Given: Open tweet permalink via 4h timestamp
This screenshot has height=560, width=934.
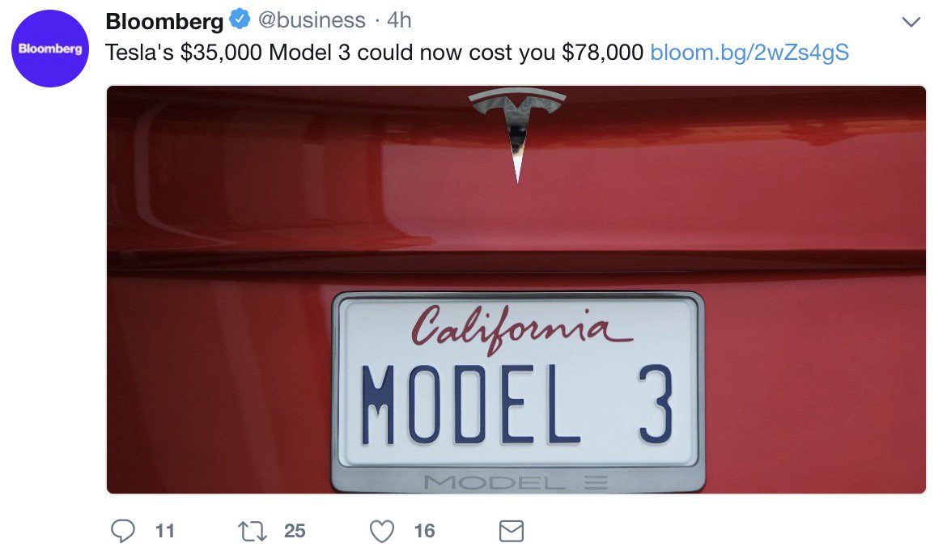Looking at the screenshot, I should (x=399, y=20).
